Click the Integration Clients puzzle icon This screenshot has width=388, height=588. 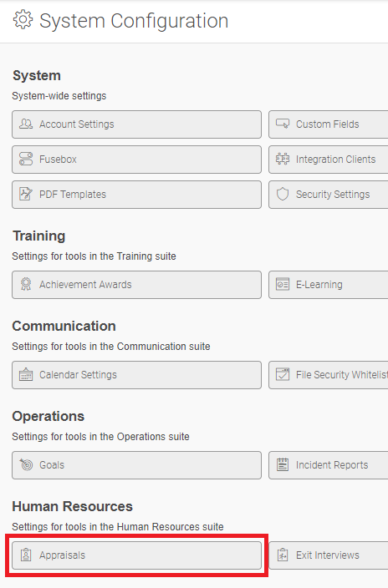[x=283, y=159]
